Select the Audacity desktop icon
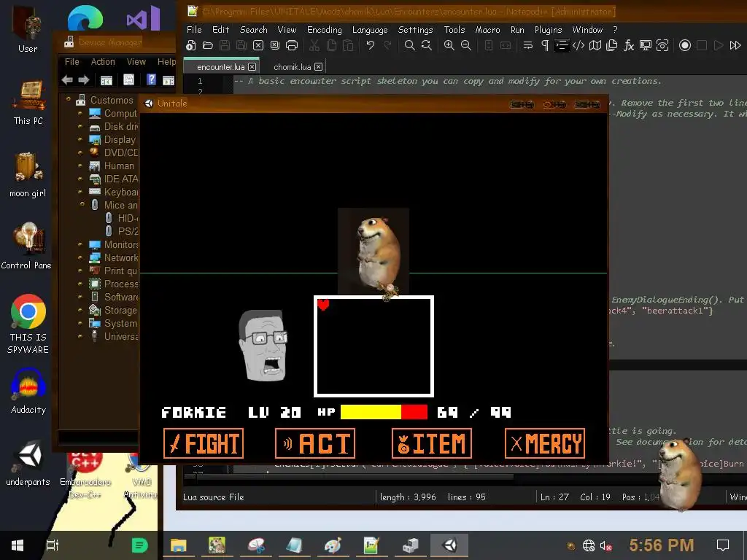Image resolution: width=747 pixels, height=560 pixels. [28, 391]
